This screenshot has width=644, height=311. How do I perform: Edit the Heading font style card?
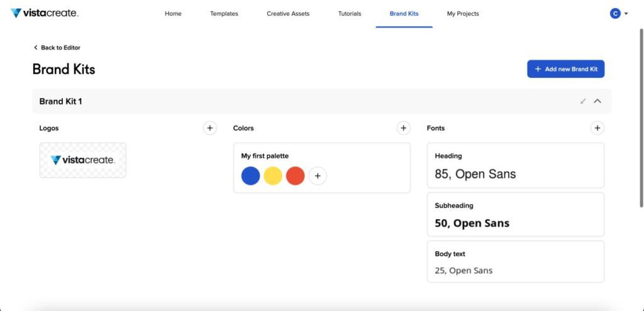[x=515, y=166]
